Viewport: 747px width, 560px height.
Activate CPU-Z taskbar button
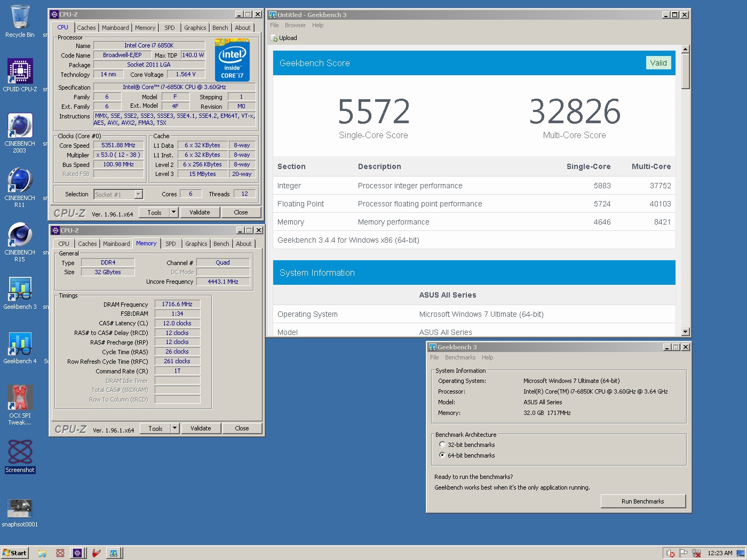[x=77, y=553]
